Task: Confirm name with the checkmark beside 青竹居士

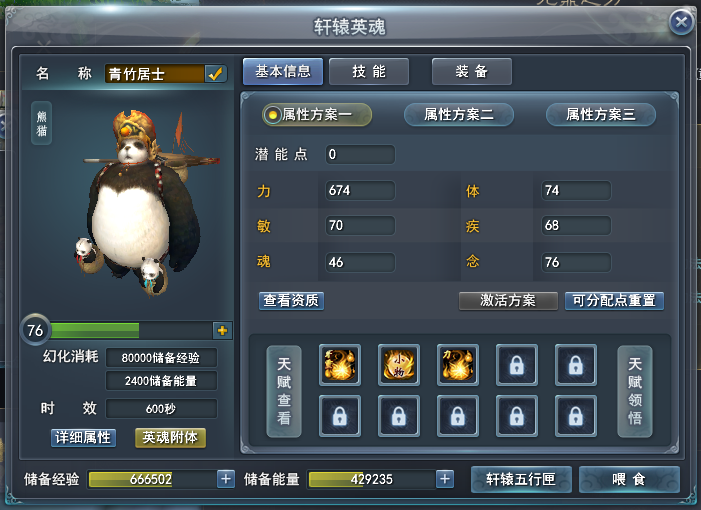Action: click(x=215, y=74)
